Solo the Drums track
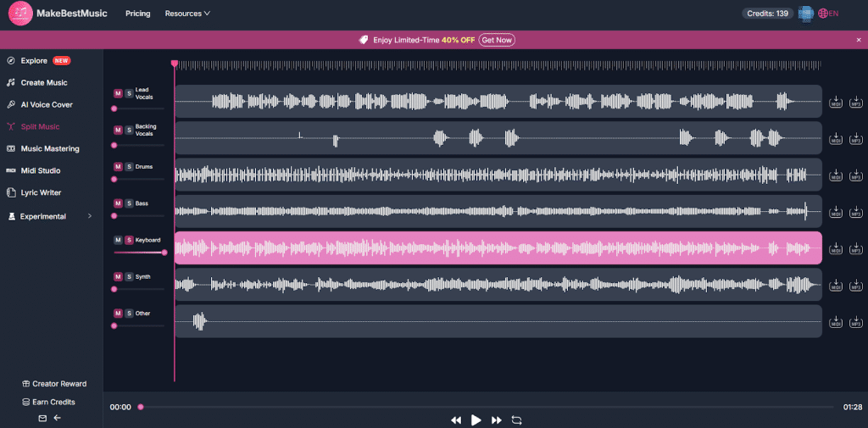The height and width of the screenshot is (428, 868). 129,167
